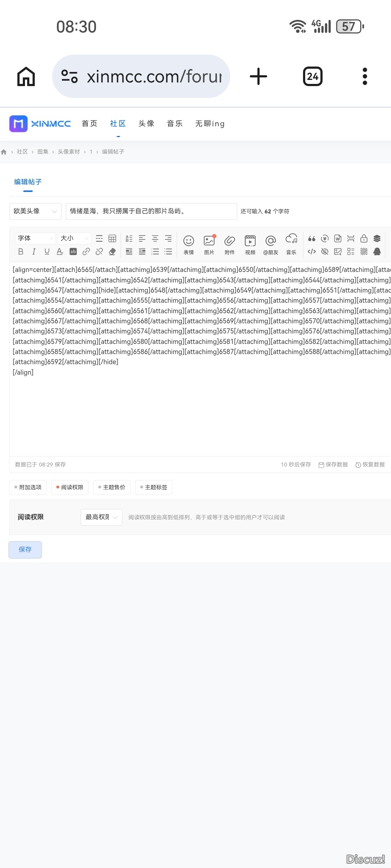Screen dimensions: 391x868
Task: Open 音乐 in site navigation
Action: 175,124
